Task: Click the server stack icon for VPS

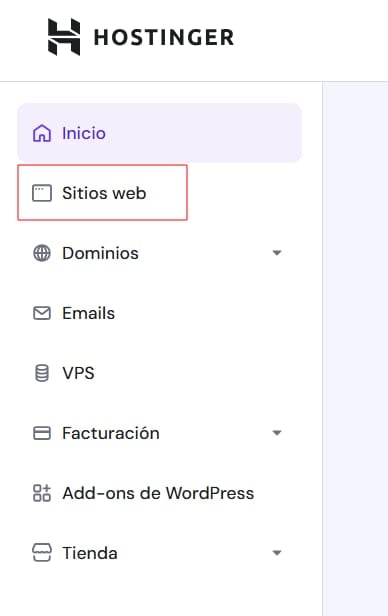Action: (x=42, y=373)
